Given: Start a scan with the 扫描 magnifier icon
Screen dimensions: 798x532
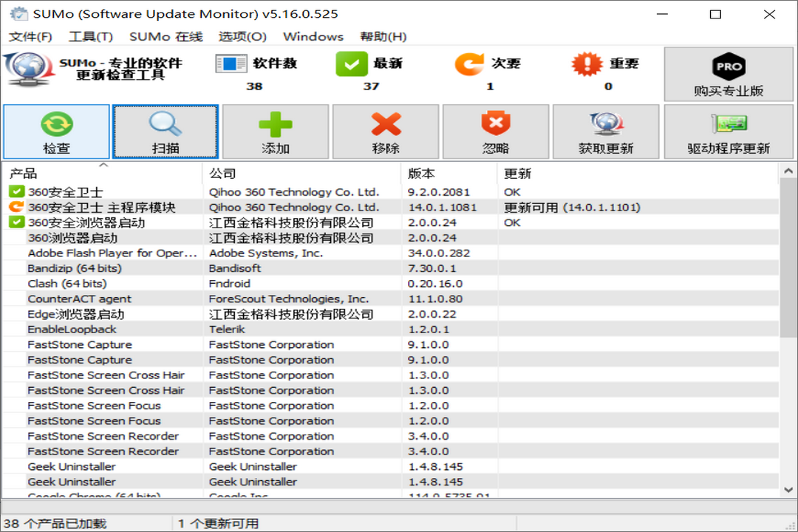Looking at the screenshot, I should pos(166,124).
